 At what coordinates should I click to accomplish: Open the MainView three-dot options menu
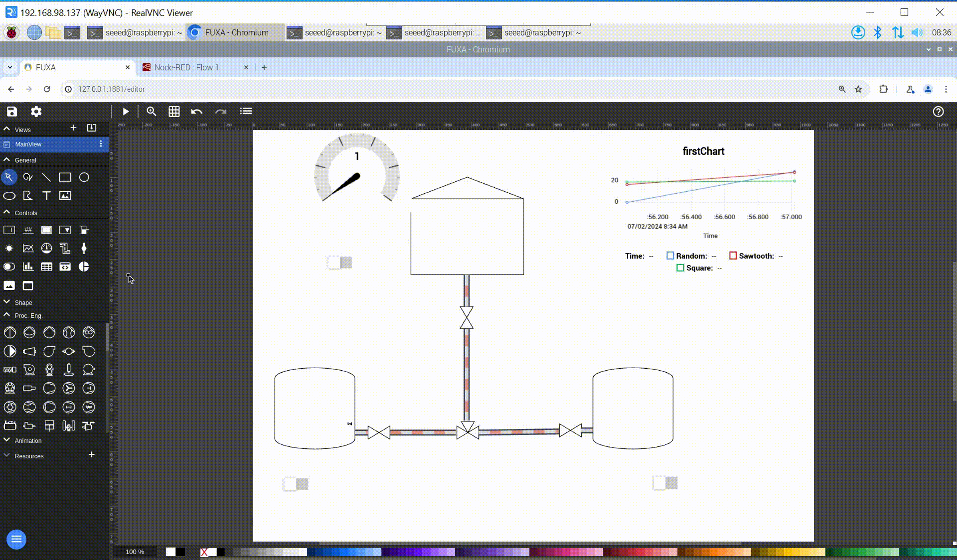click(x=100, y=144)
